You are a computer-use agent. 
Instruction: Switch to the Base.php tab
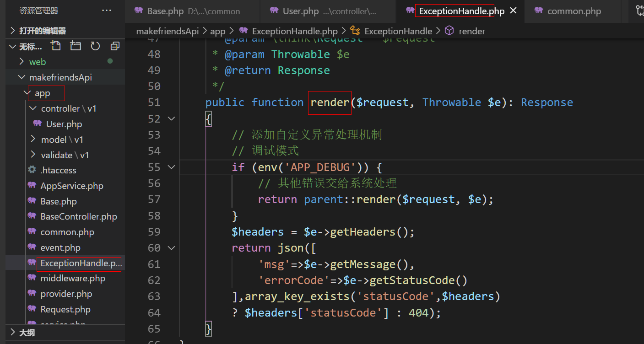click(165, 11)
